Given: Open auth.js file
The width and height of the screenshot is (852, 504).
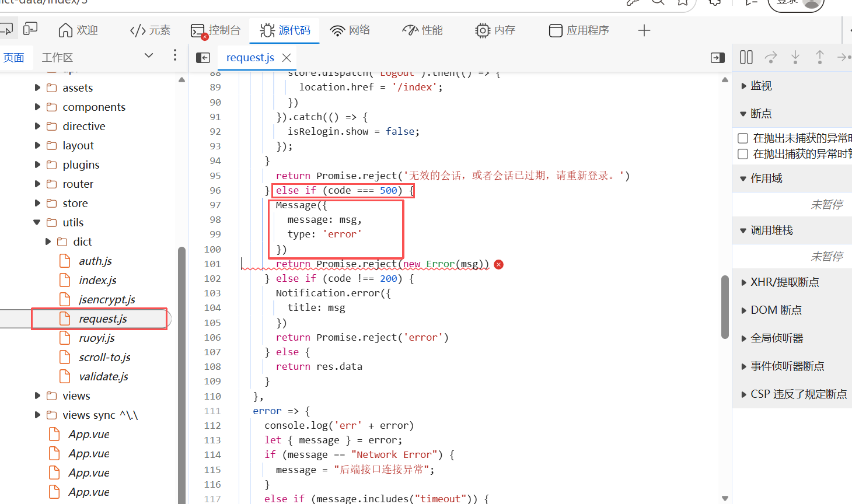Looking at the screenshot, I should 95,261.
